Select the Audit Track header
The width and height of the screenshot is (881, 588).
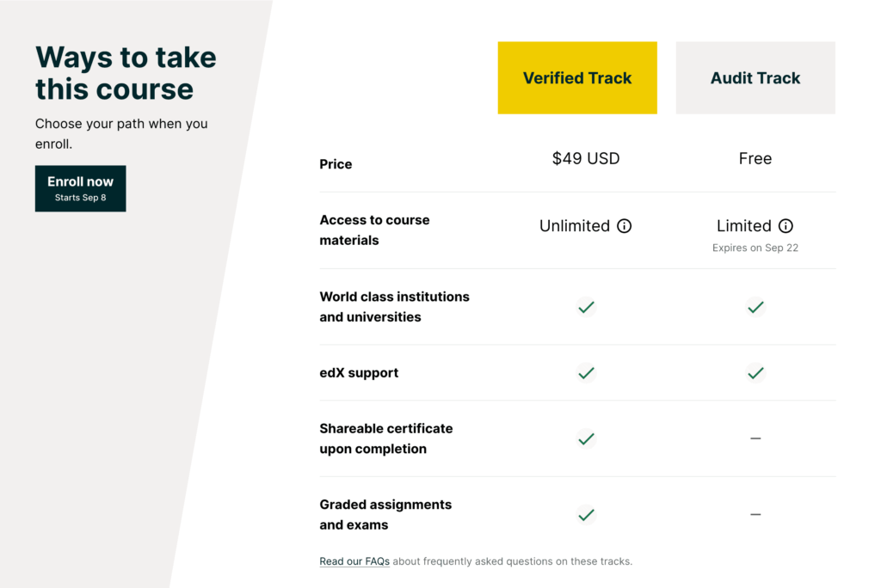pos(755,78)
